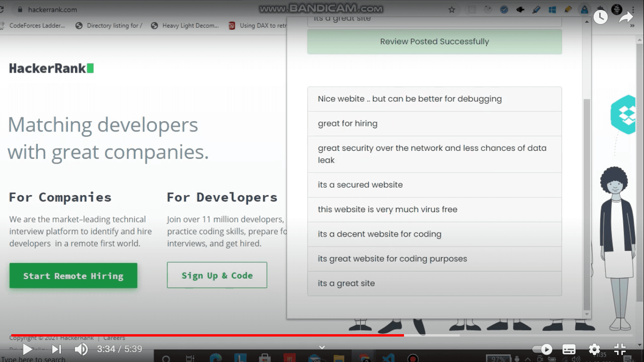This screenshot has height=362, width=644.
Task: Select the last 'its a great site' review
Action: (x=434, y=283)
